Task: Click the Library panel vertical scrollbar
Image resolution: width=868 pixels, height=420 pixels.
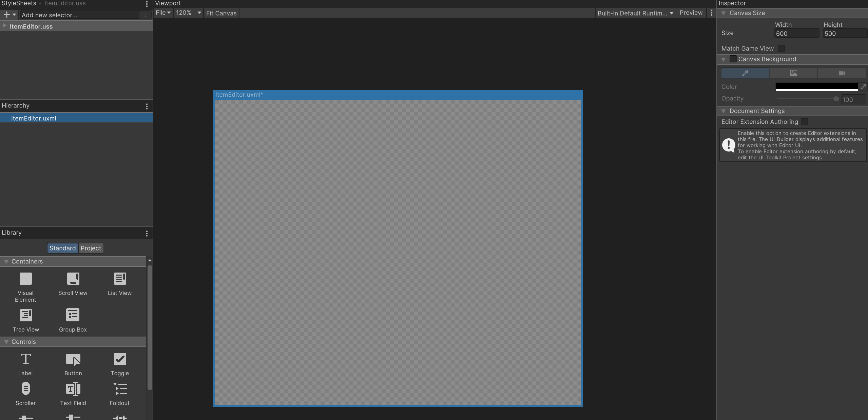Action: pyautogui.click(x=150, y=327)
